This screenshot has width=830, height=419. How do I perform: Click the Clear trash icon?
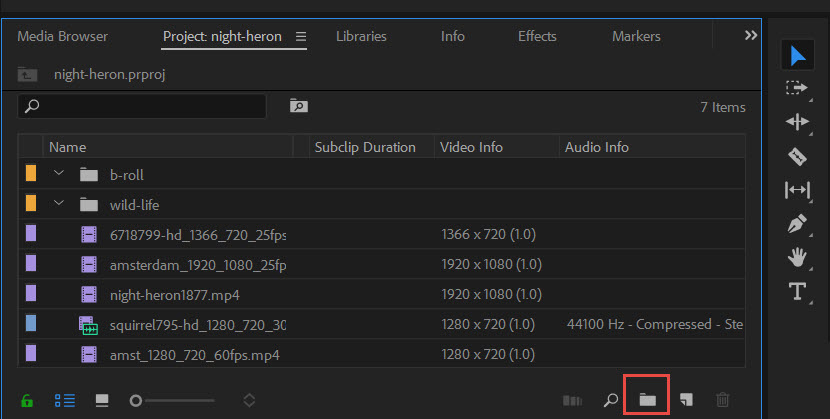point(723,399)
